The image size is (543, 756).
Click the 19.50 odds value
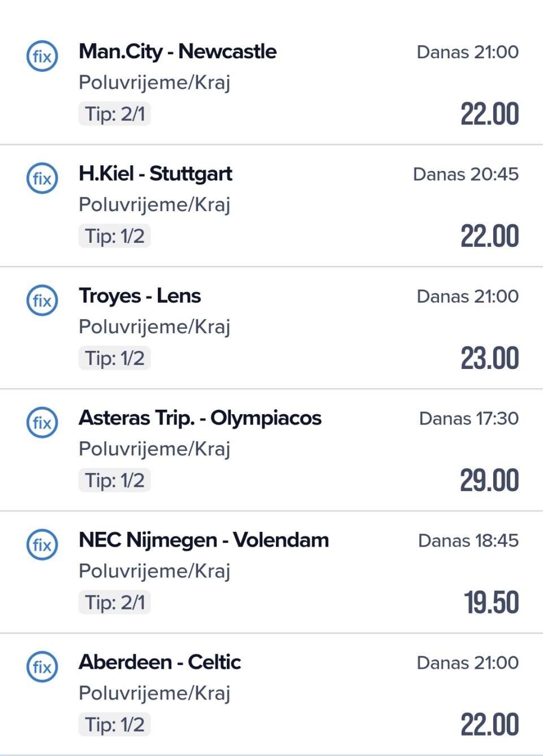491,603
